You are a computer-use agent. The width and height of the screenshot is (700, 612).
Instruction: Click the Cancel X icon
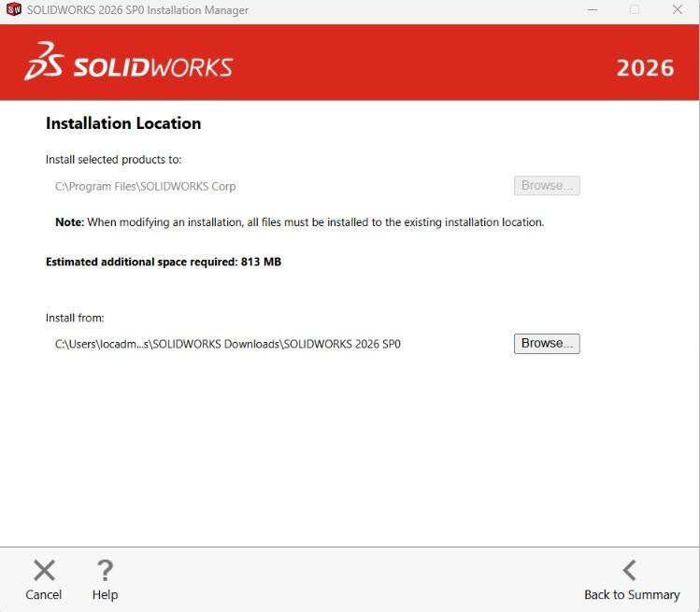[x=44, y=571]
